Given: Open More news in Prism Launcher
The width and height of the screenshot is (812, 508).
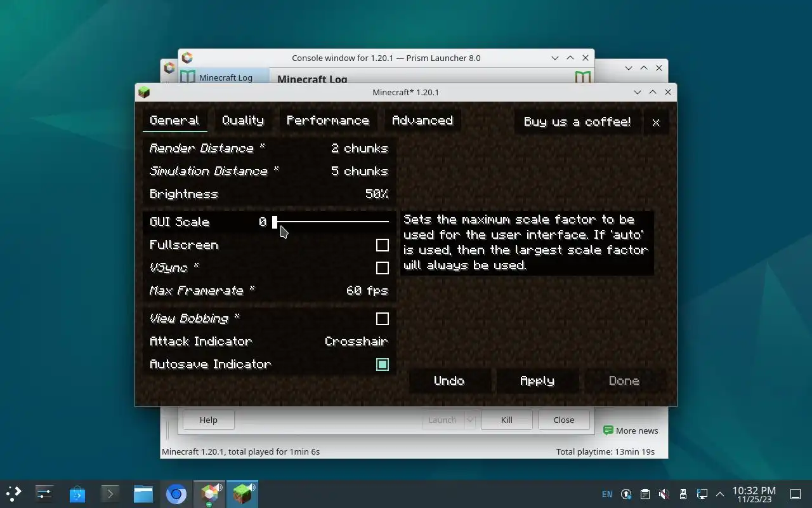Looking at the screenshot, I should [631, 431].
